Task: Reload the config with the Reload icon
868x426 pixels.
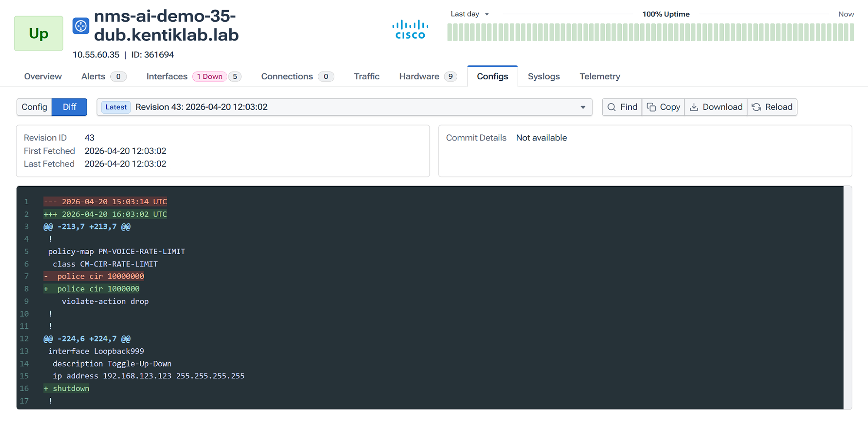Action: (x=755, y=107)
